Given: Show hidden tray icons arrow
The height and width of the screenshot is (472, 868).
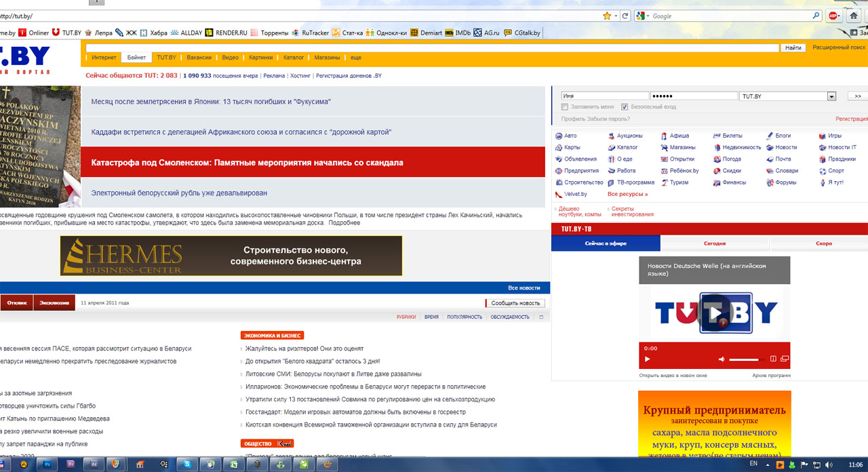Looking at the screenshot, I should click(x=768, y=465).
